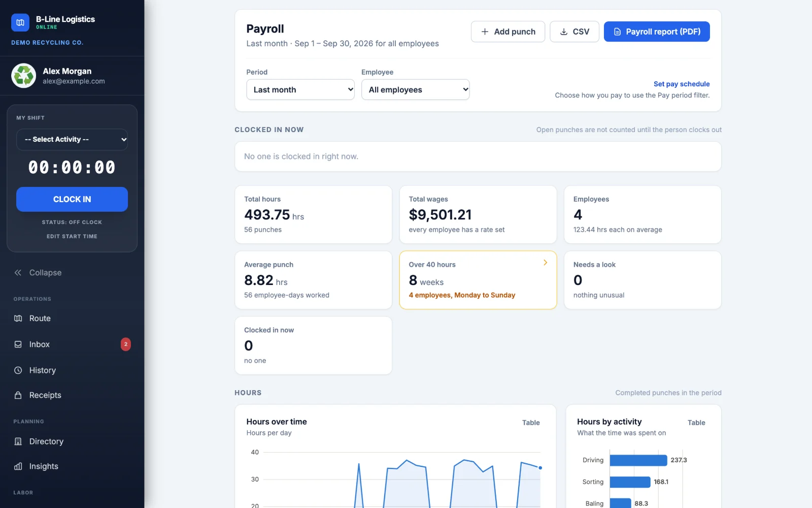Click the CLOCK IN button
This screenshot has width=812, height=508.
click(72, 199)
